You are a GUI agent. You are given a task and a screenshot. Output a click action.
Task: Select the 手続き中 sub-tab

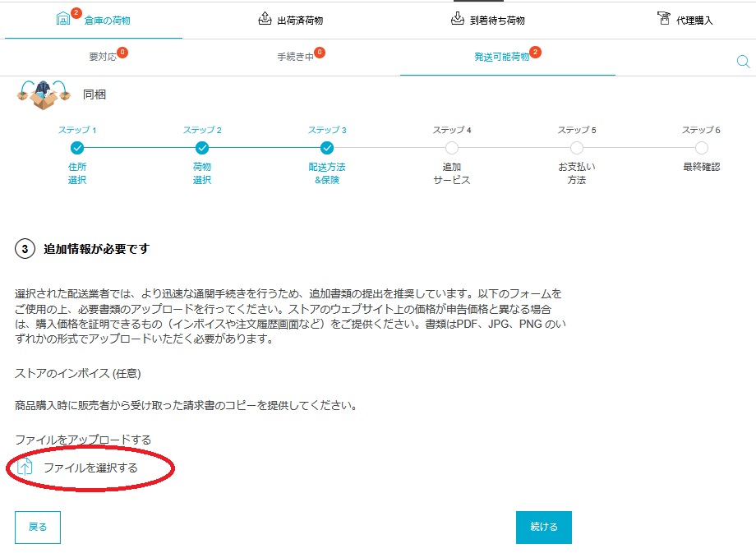[296, 58]
